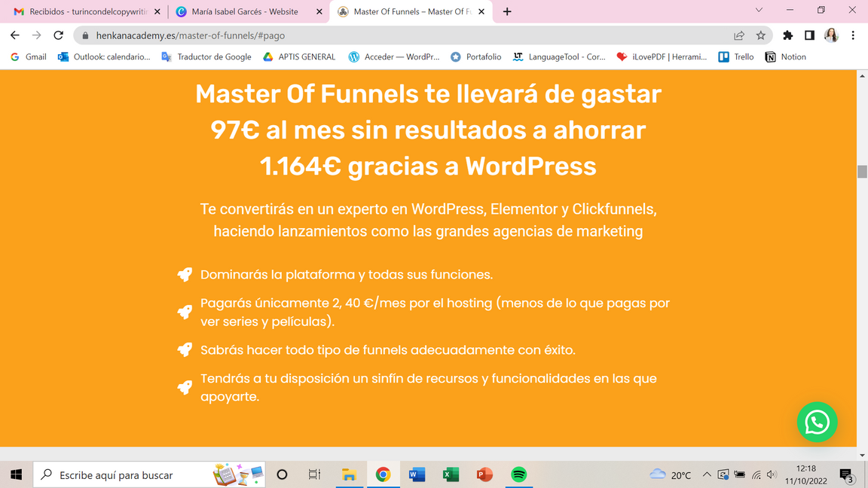The width and height of the screenshot is (868, 488).
Task: Expand the tab search dropdown arrow
Action: pos(759,10)
